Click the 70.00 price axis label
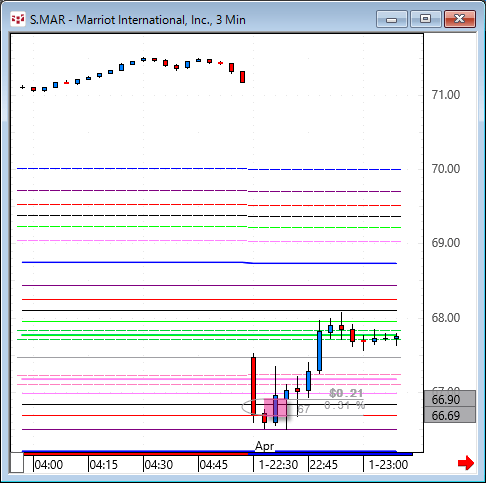The width and height of the screenshot is (486, 483). (446, 169)
